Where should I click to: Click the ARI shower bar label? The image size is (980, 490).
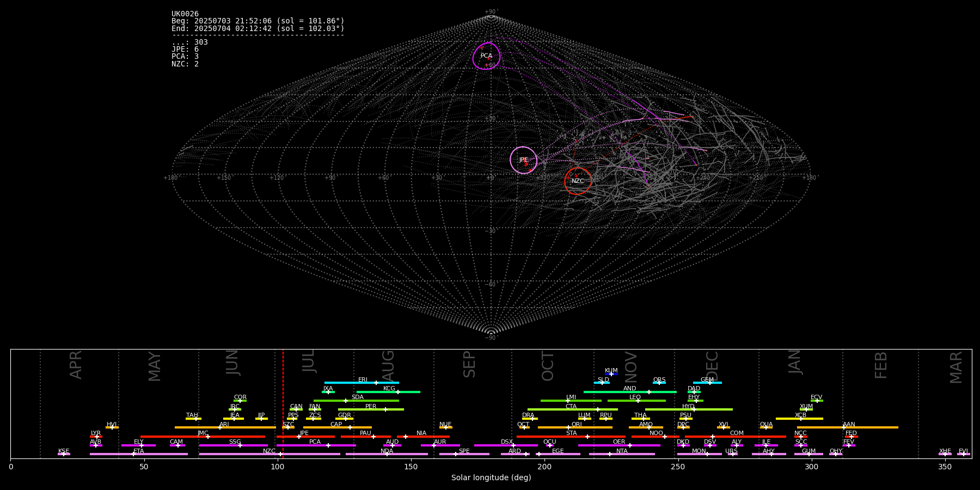224,425
